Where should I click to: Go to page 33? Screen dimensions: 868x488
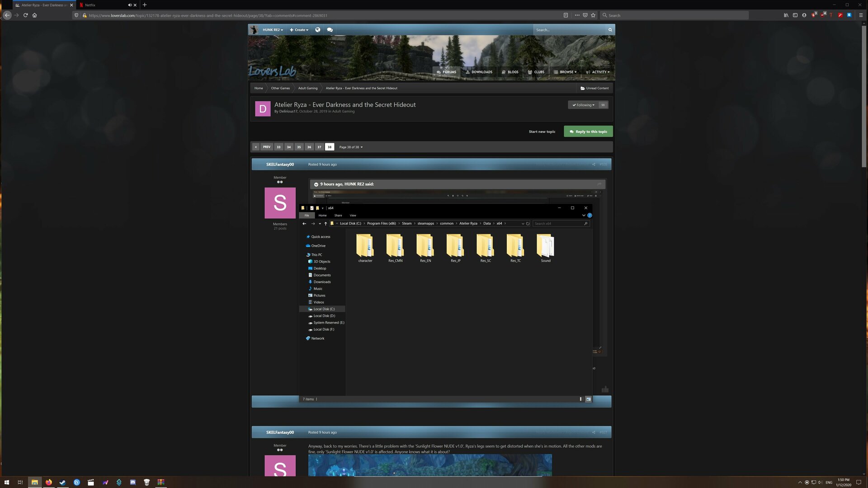click(278, 147)
